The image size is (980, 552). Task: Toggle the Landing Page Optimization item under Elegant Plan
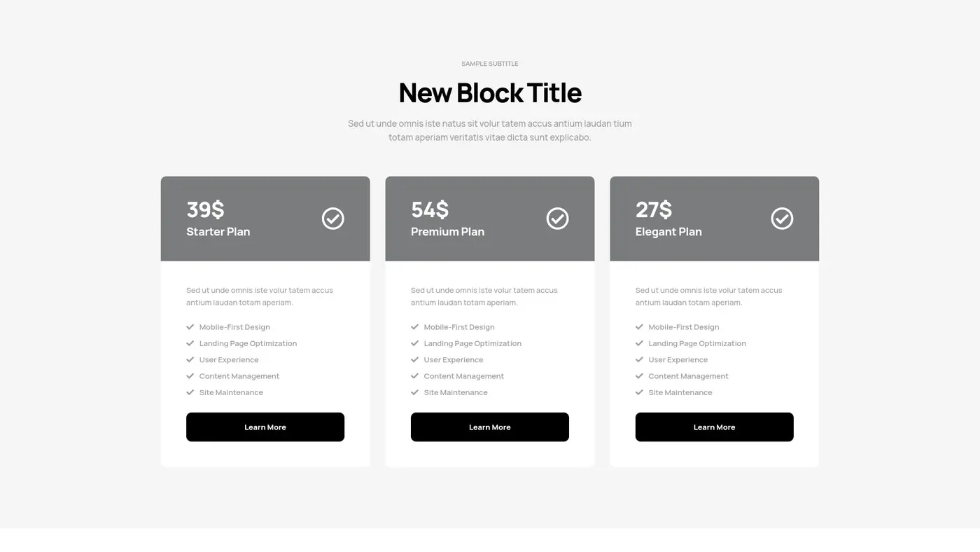pyautogui.click(x=696, y=343)
